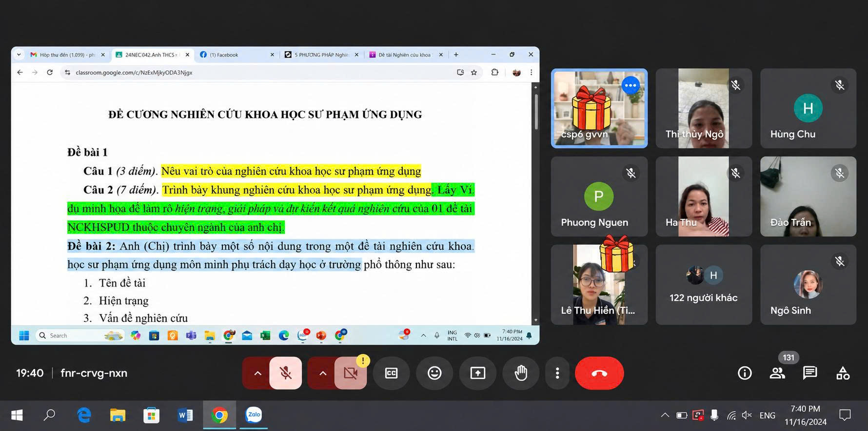The width and height of the screenshot is (868, 431).
Task: Click the Chrome icon on the taskbar
Action: pyautogui.click(x=219, y=415)
